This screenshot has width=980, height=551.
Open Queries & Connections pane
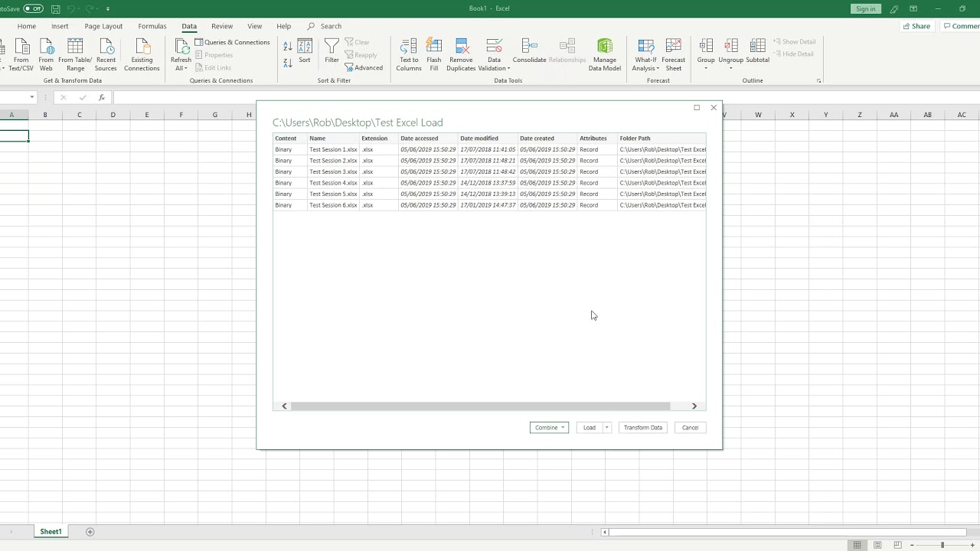232,42
